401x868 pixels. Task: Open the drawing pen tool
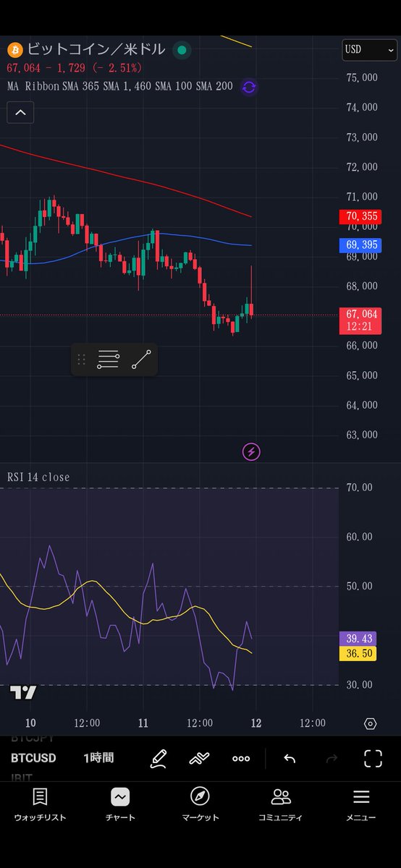(x=158, y=758)
